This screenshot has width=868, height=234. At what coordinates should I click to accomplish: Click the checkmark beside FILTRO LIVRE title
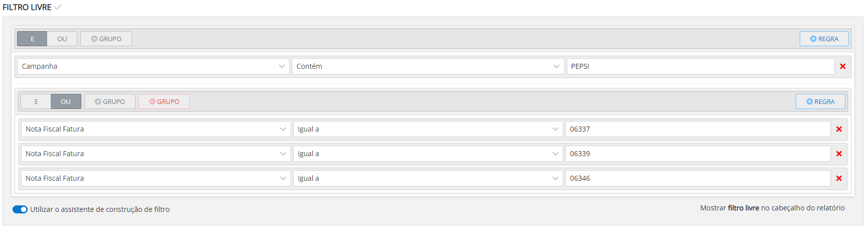58,7
